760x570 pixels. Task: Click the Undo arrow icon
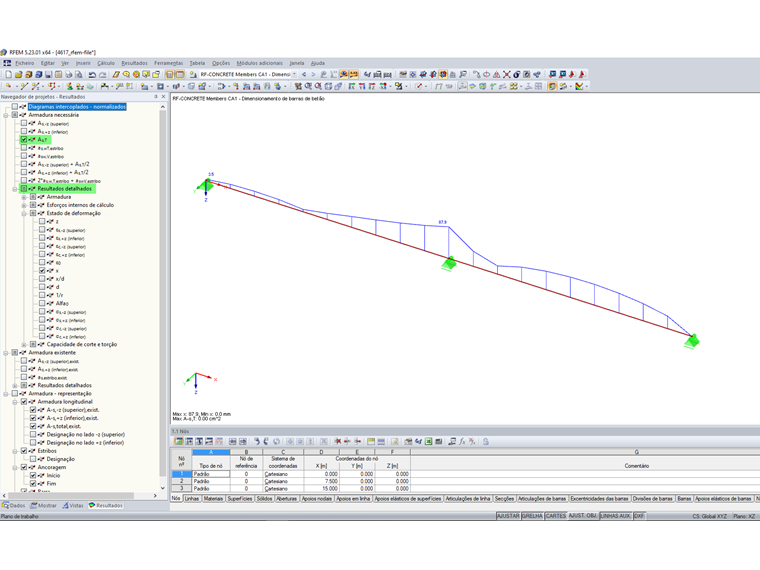[x=92, y=75]
